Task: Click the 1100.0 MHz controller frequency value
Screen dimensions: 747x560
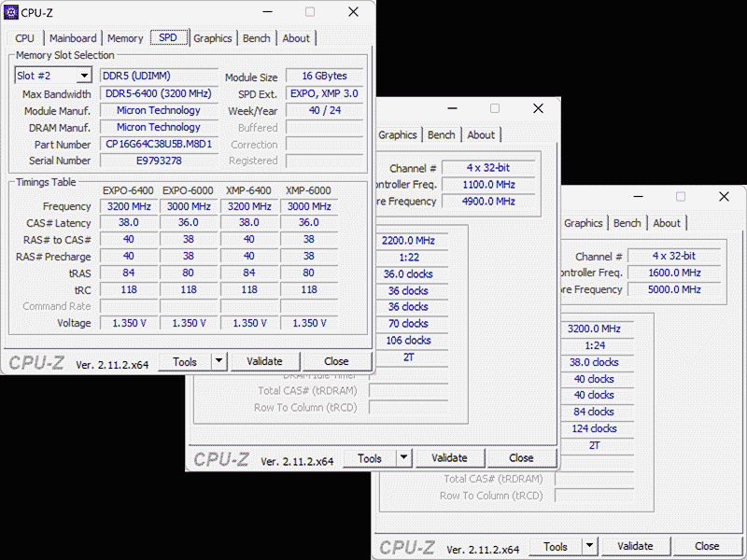Action: coord(488,185)
